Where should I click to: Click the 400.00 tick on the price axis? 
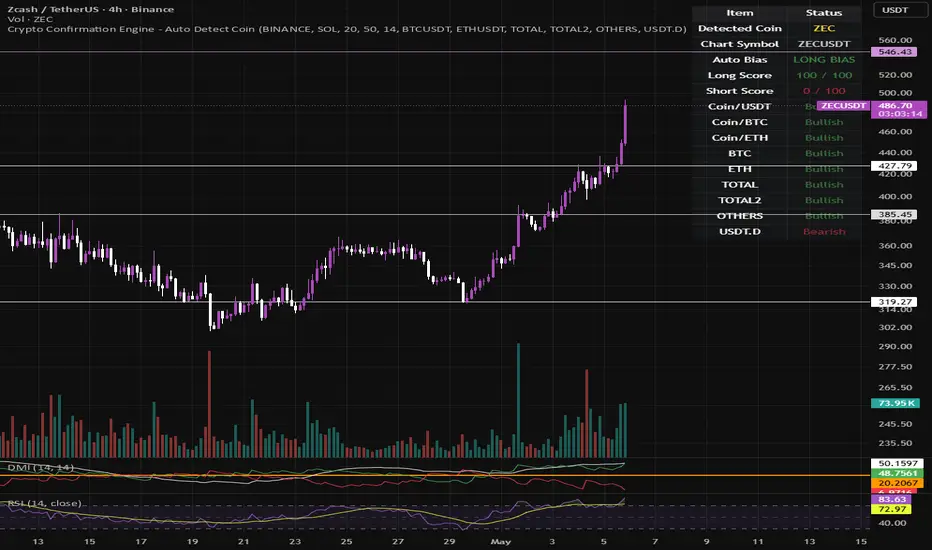[x=895, y=196]
